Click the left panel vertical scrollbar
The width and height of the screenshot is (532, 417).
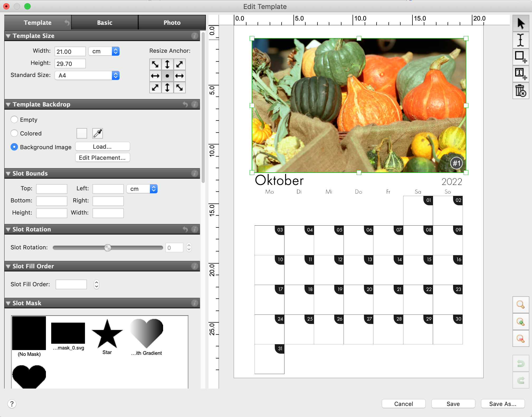point(203,108)
